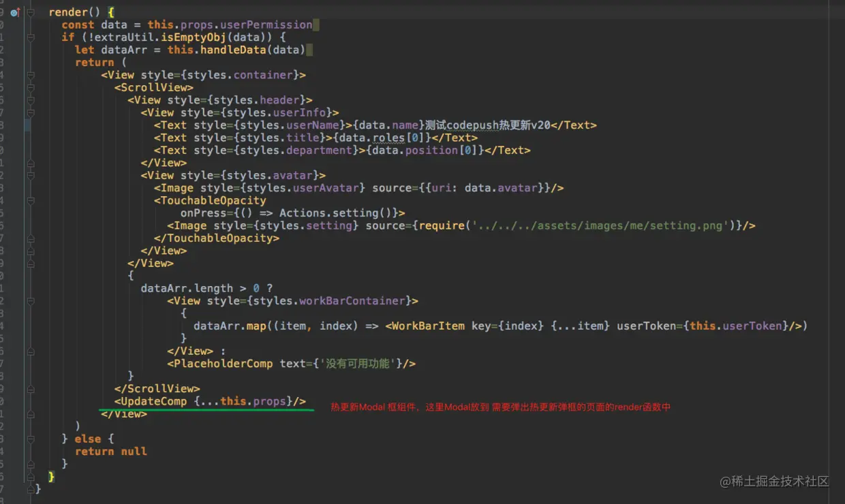Click 'return' keyword before the parenthesis
845x504 pixels.
pyautogui.click(x=95, y=63)
